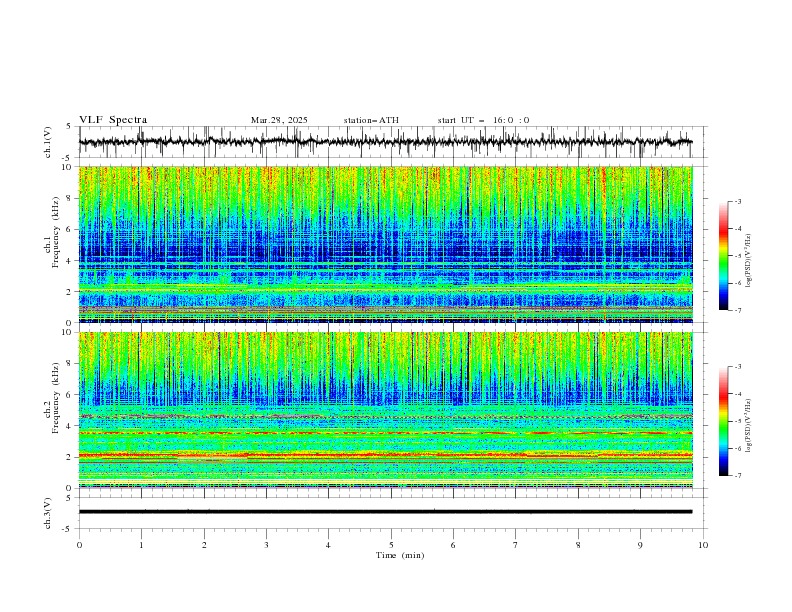The height and width of the screenshot is (612, 792).
Task: Click the lower PSD color scale bar
Action: [x=724, y=421]
